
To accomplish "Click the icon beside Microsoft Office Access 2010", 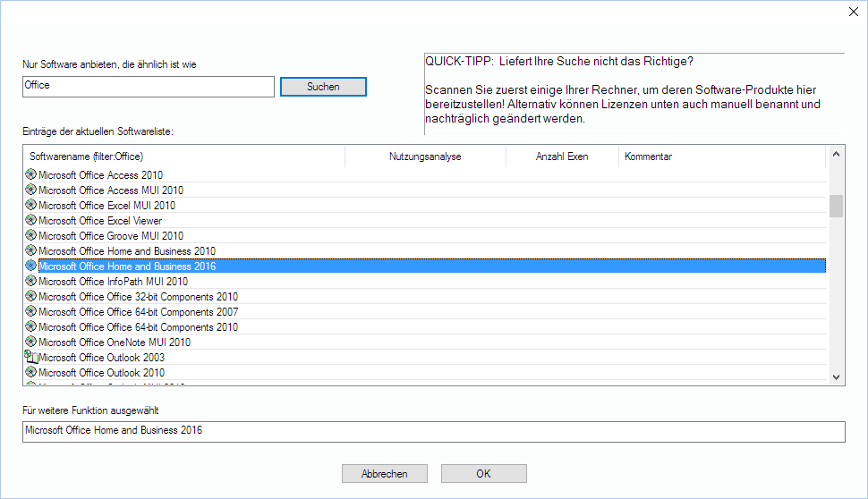I will pyautogui.click(x=31, y=174).
